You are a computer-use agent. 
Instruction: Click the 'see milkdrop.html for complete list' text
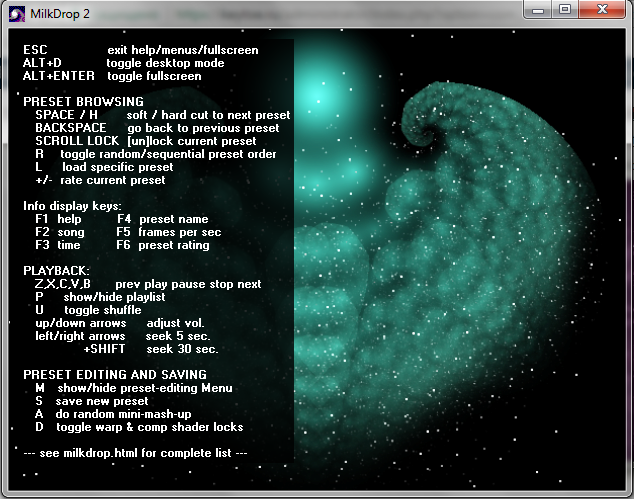tap(135, 453)
